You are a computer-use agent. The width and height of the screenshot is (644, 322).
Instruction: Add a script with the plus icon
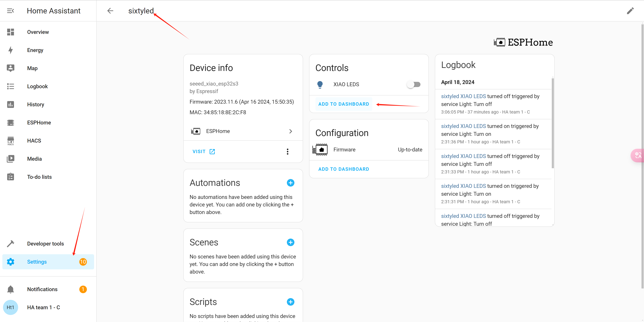point(290,302)
